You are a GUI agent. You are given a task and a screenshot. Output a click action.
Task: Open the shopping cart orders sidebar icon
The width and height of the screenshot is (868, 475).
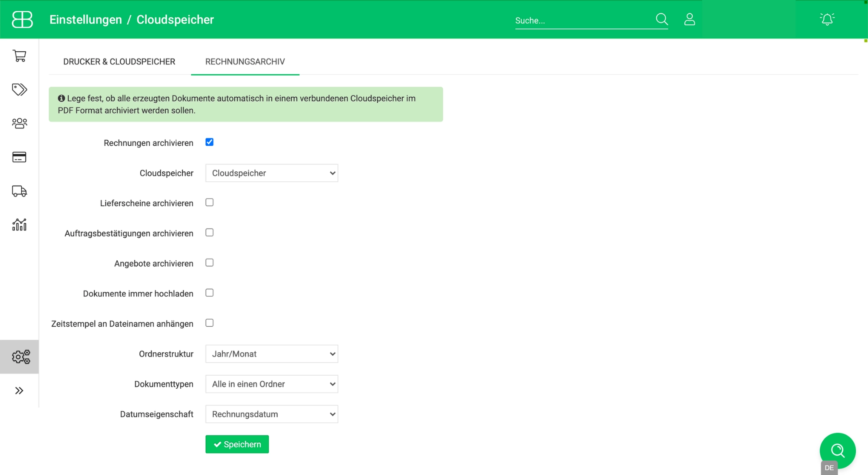pos(19,56)
